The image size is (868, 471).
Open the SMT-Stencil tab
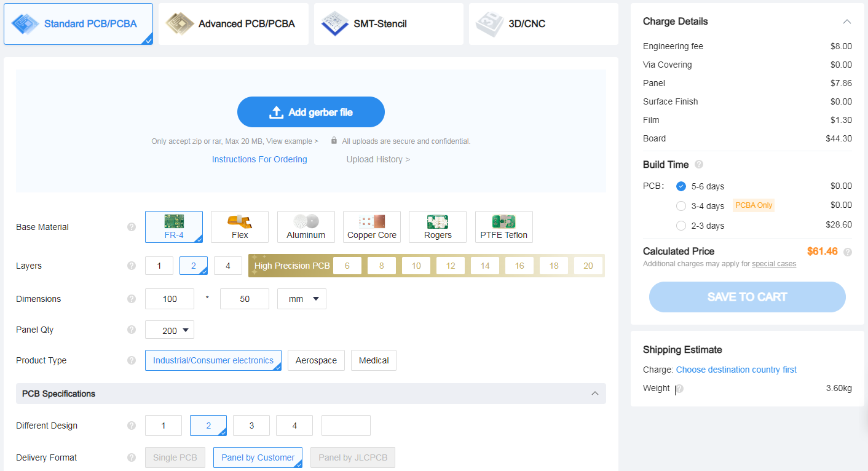pos(389,24)
